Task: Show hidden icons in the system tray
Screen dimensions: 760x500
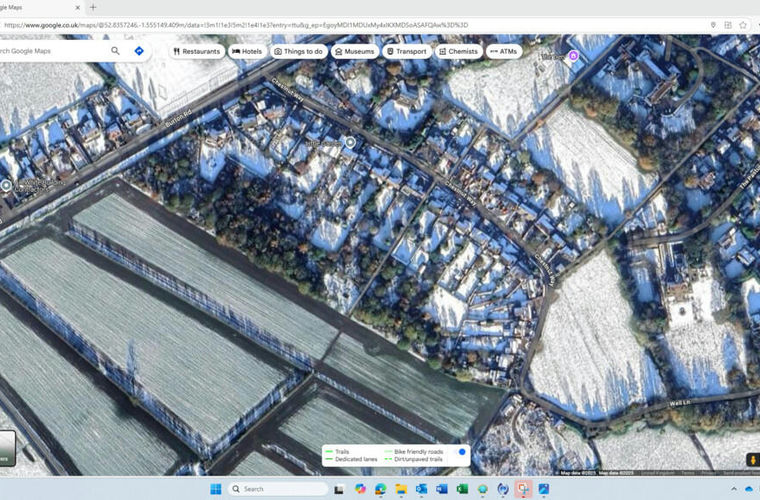Action: pyautogui.click(x=732, y=489)
